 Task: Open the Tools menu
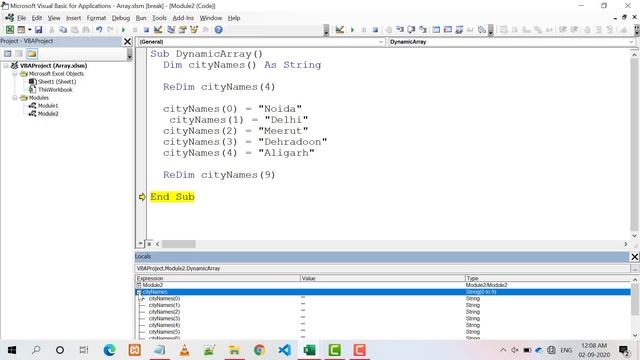(159, 18)
